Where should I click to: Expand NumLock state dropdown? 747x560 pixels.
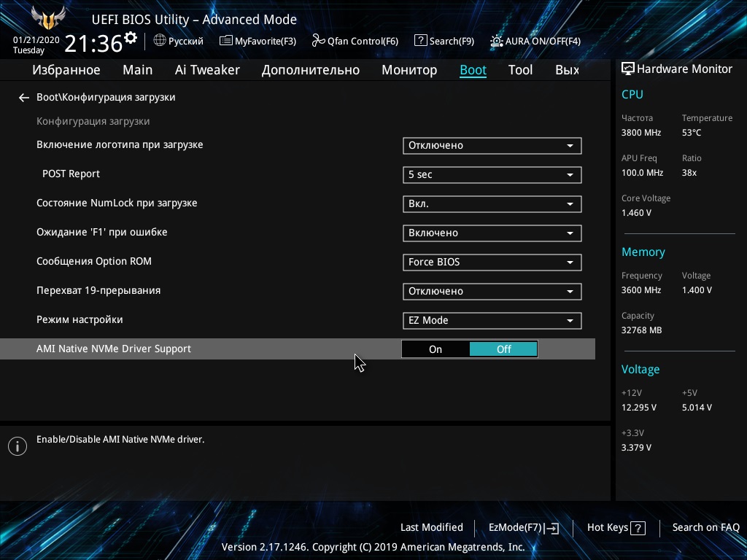coord(492,204)
